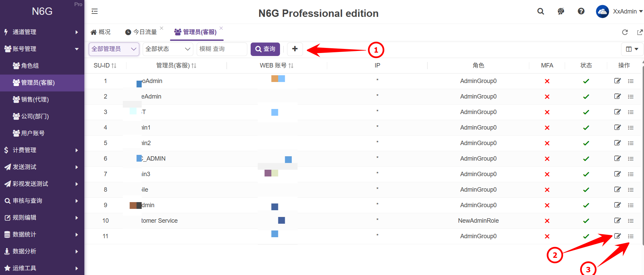Open the list menu for row 1

(x=631, y=81)
